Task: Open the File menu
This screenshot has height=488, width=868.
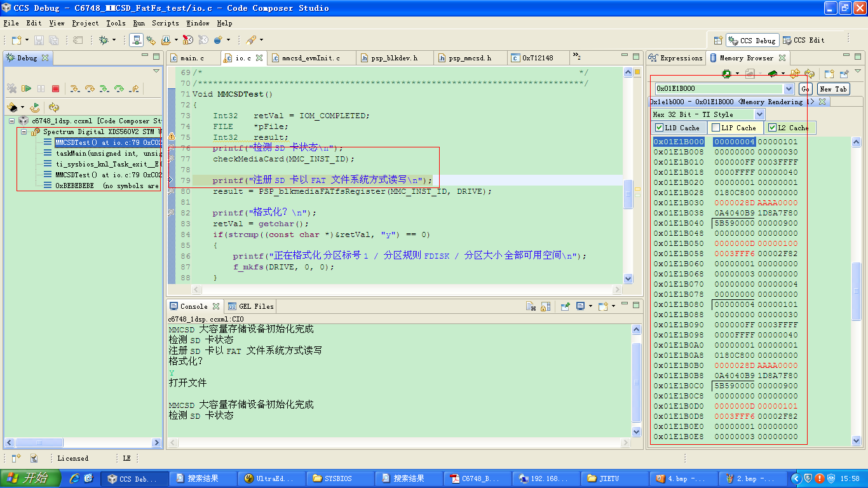Action: point(11,23)
